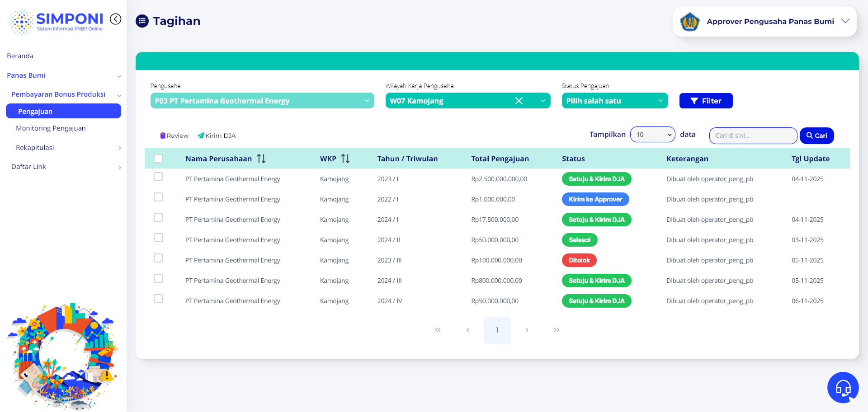The width and height of the screenshot is (868, 412).
Task: Tick checkbox for the 2022 / I row
Action: [x=158, y=197]
